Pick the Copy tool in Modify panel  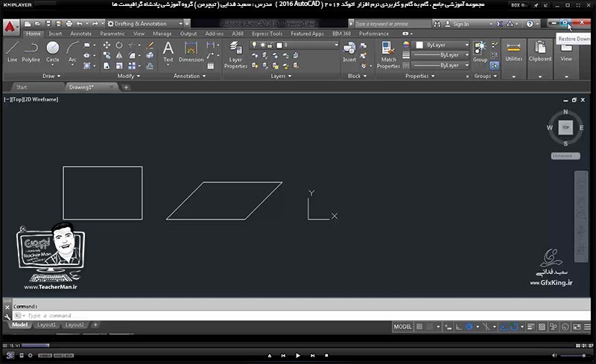click(x=107, y=56)
